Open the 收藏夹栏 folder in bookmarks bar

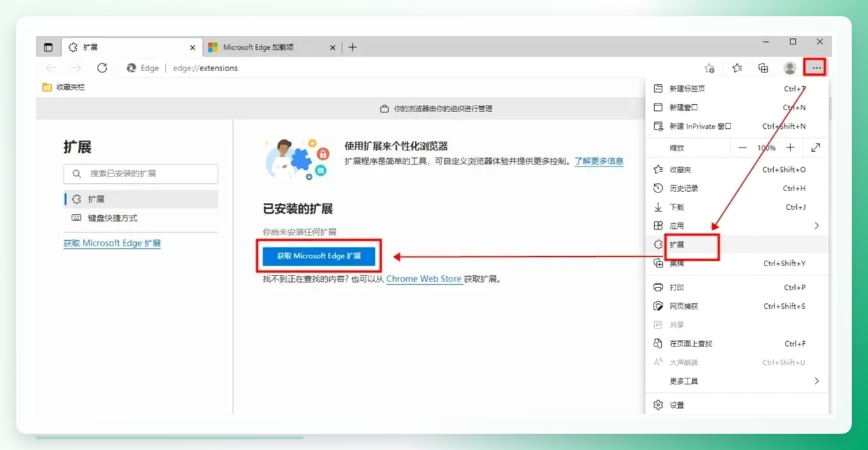click(x=64, y=87)
